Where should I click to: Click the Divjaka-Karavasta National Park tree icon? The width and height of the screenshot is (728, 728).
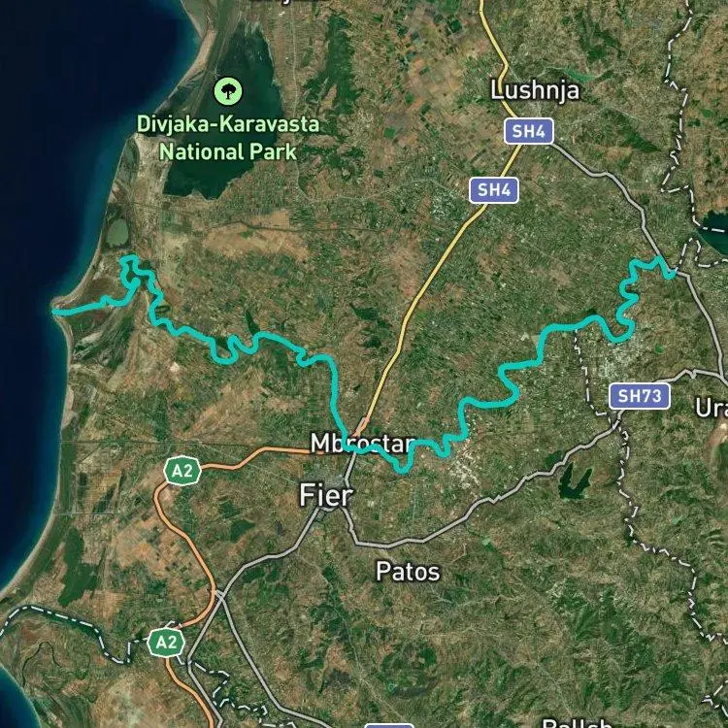(228, 91)
